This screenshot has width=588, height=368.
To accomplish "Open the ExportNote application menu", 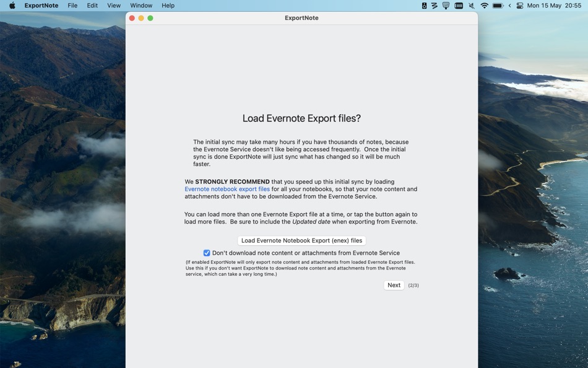I will 41,6.
